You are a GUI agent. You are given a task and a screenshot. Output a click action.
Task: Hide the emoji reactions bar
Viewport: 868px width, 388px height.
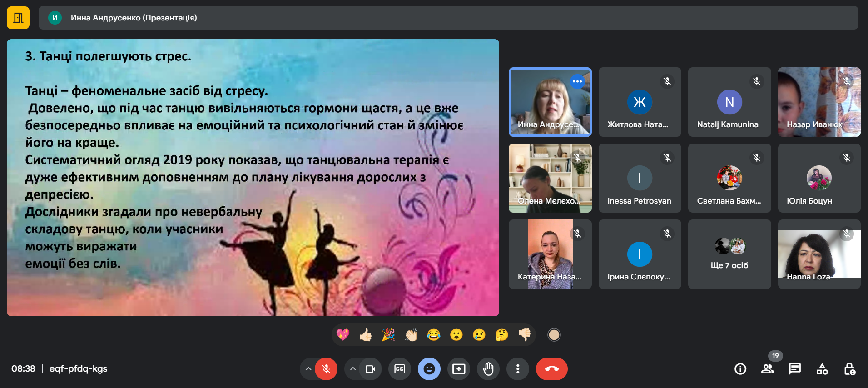[429, 369]
